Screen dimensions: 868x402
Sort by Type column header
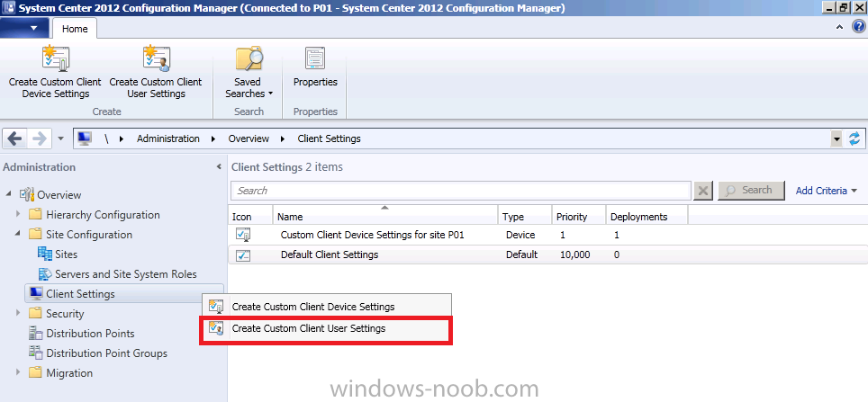click(x=524, y=215)
